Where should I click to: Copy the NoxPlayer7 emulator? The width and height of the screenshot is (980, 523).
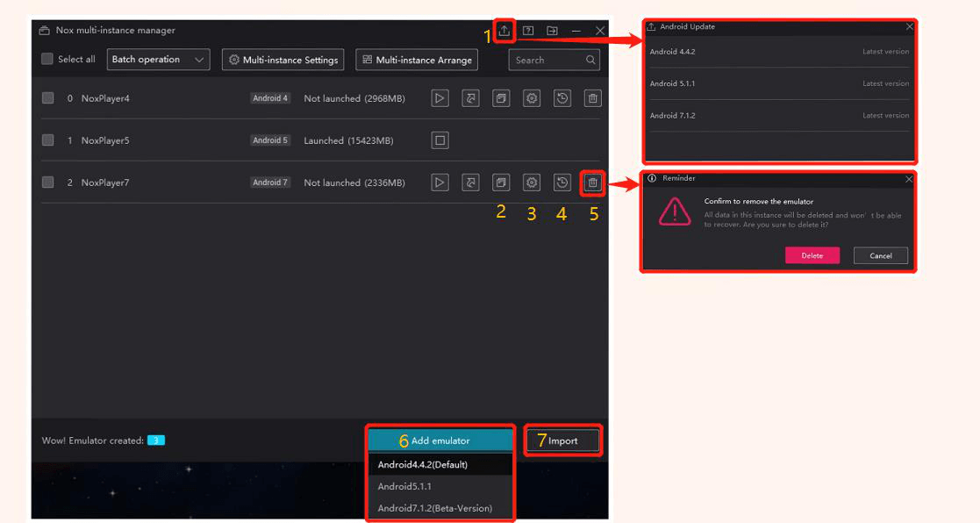pos(501,183)
